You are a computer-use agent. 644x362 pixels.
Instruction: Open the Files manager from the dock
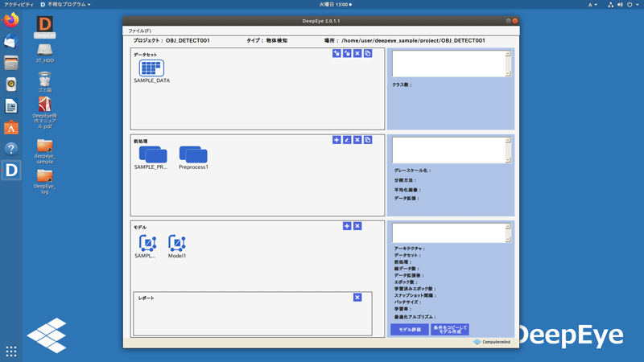(11, 63)
